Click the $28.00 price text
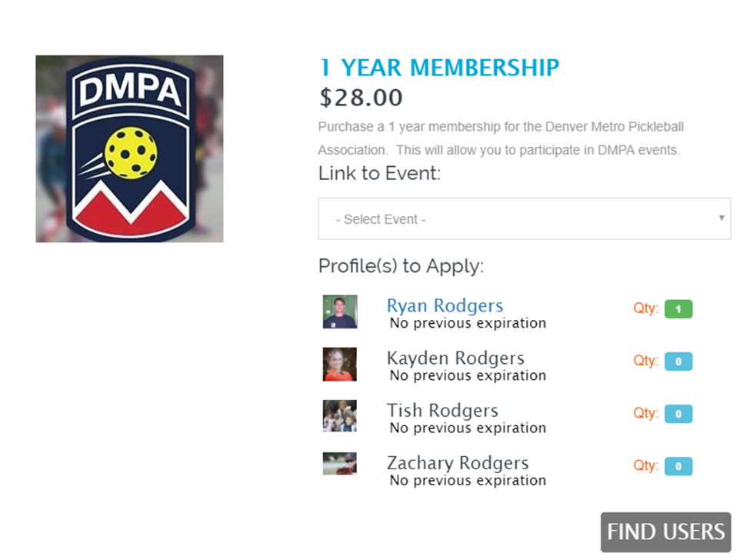This screenshot has height=560, width=750. [x=361, y=98]
